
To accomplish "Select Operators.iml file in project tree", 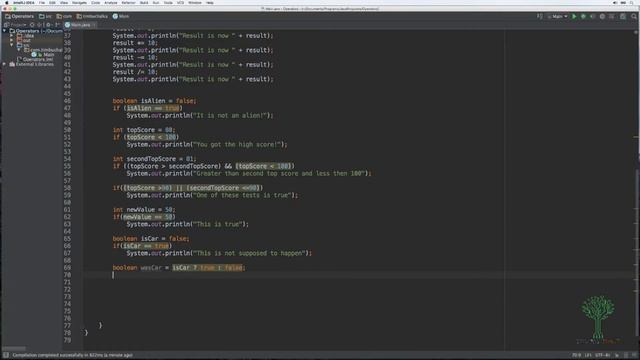I will 35,60.
